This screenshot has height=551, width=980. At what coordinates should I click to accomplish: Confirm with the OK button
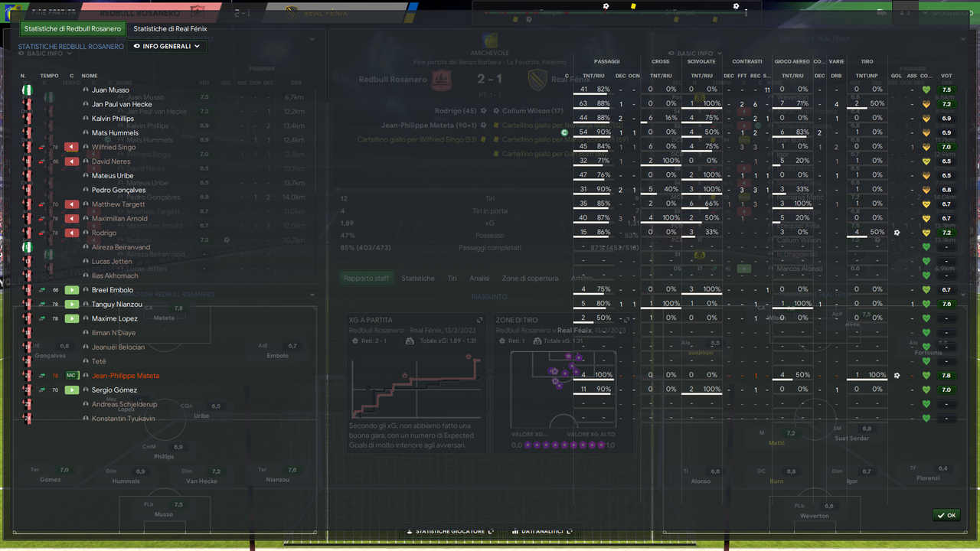[x=947, y=515]
